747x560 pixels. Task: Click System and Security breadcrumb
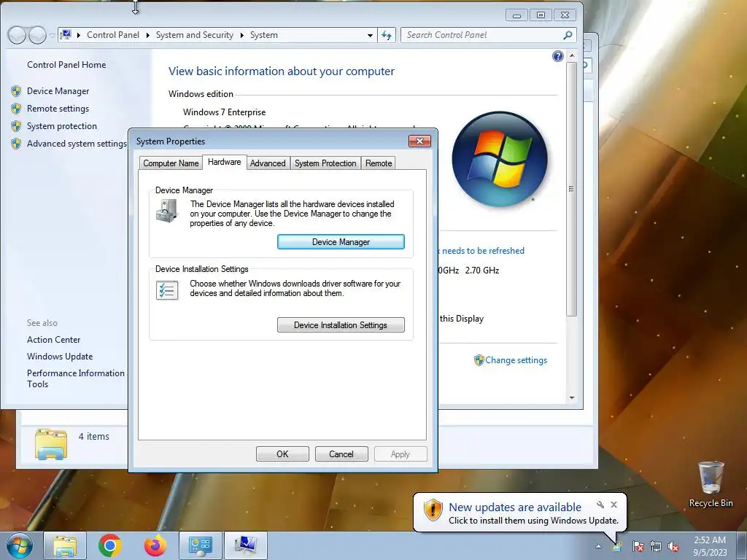coord(195,35)
